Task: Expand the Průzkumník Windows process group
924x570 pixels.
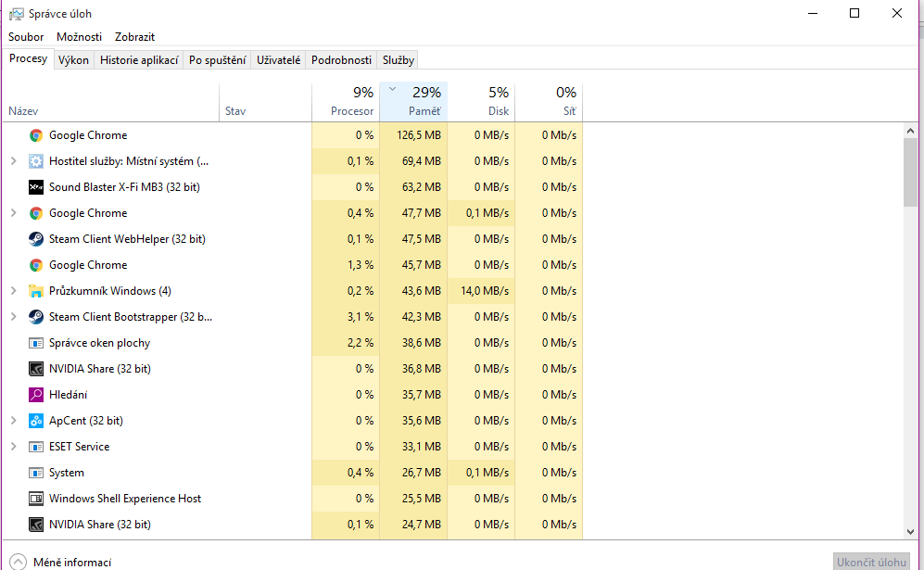Action: coord(13,291)
